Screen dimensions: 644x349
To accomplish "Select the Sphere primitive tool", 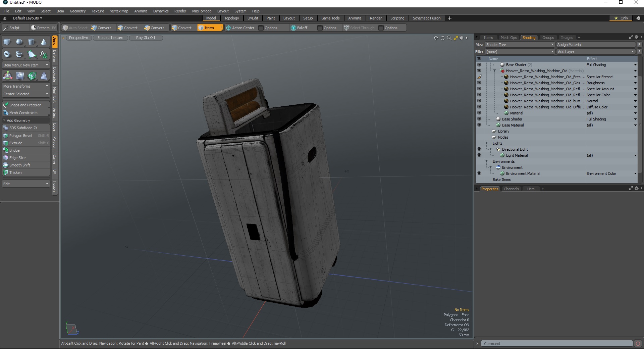I will pyautogui.click(x=19, y=42).
